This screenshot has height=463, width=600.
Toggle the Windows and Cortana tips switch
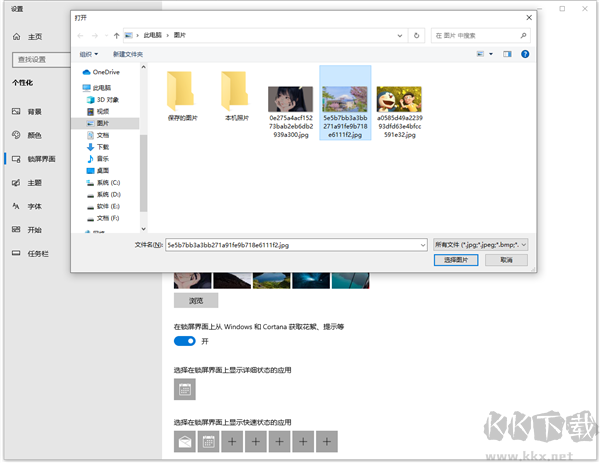click(184, 341)
